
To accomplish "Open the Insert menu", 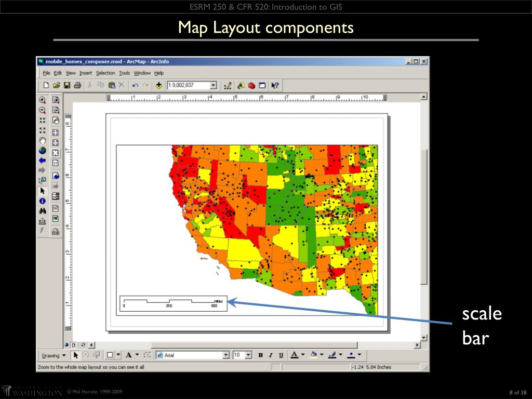I will pos(86,73).
